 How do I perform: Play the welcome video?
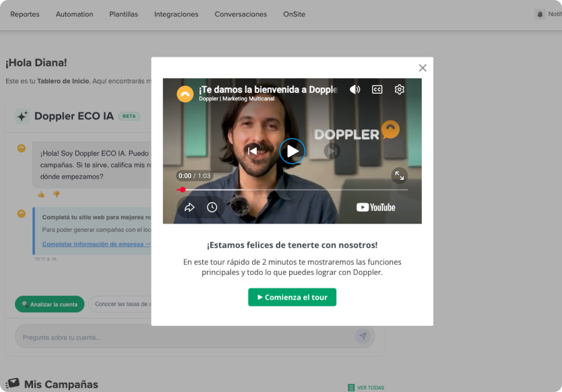[292, 151]
